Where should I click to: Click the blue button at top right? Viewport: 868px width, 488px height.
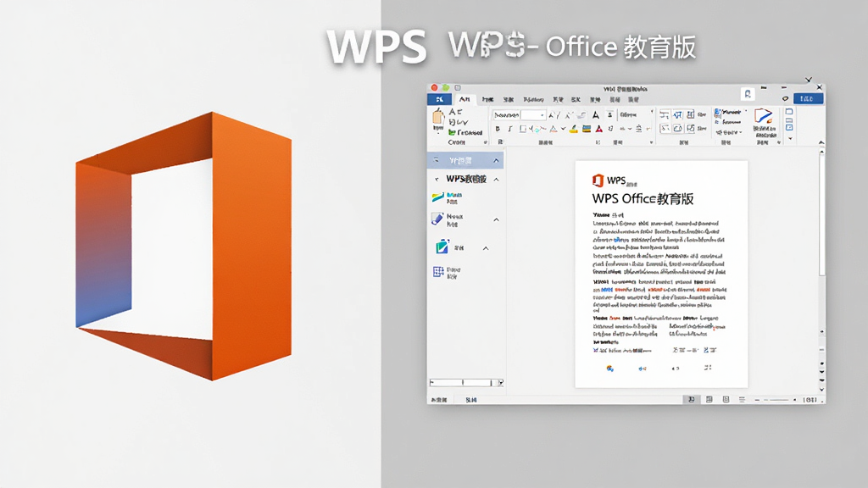[x=808, y=98]
